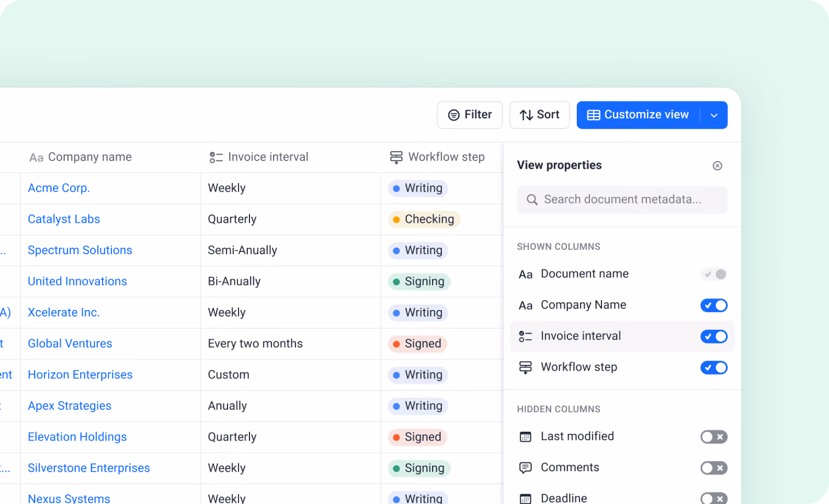Open Global Ventures link
829x504 pixels.
(x=70, y=343)
